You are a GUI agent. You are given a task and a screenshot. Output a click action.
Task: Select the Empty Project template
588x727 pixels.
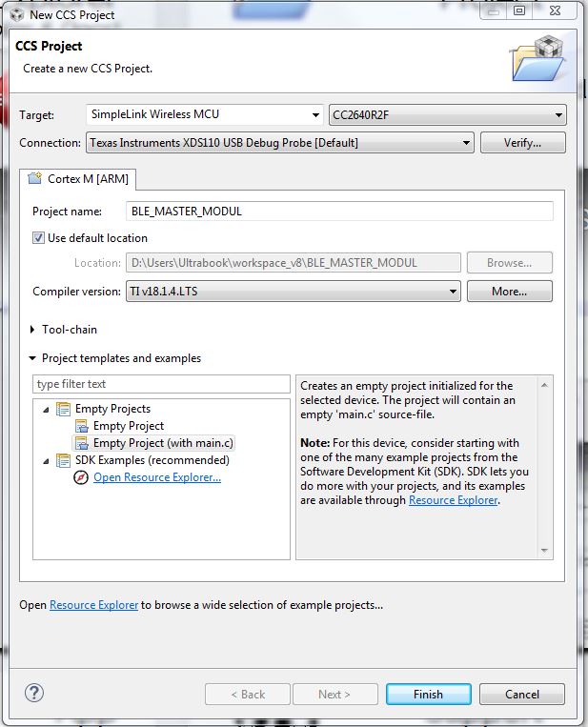click(129, 426)
